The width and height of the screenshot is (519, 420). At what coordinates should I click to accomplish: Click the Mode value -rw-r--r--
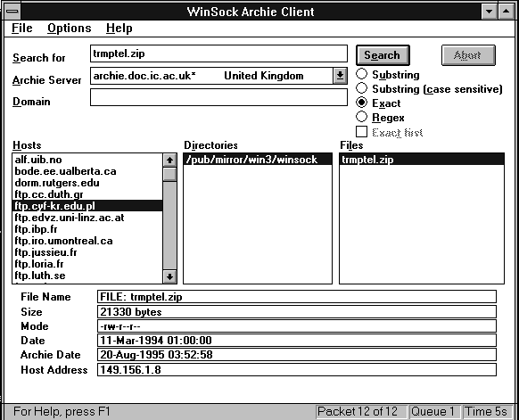(x=297, y=326)
